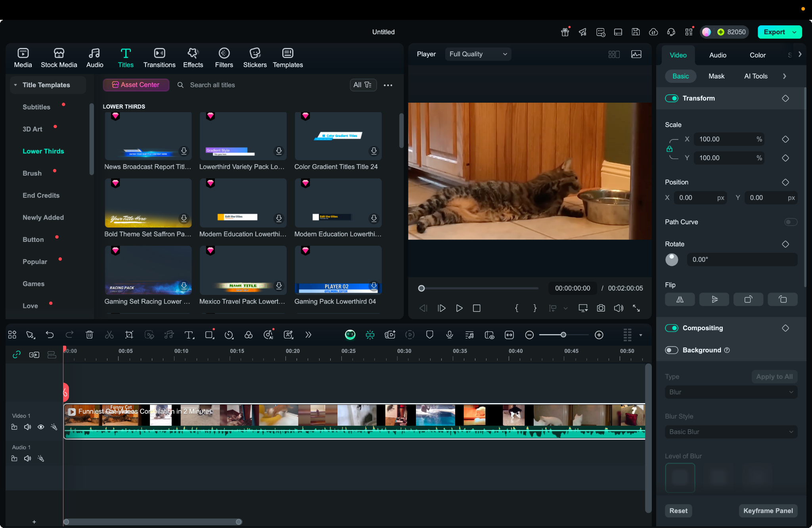Take a snapshot with camera icon
Image resolution: width=812 pixels, height=528 pixels.
[x=601, y=308]
